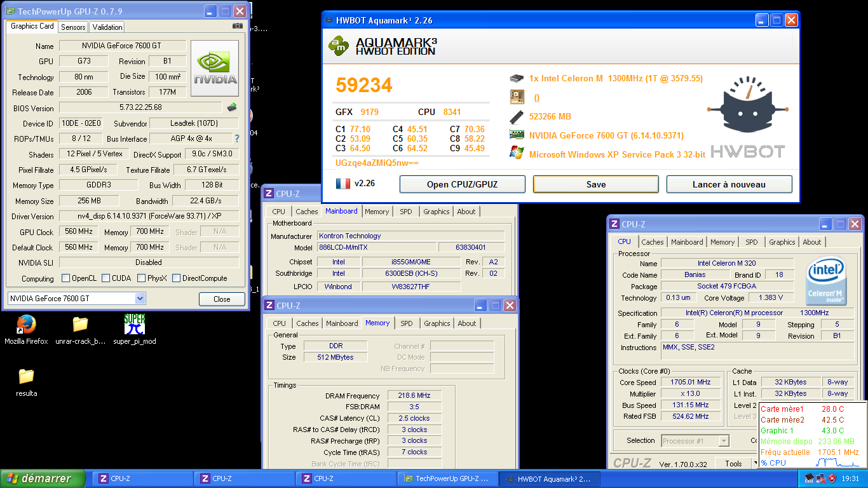Image resolution: width=868 pixels, height=488 pixels.
Task: Open About tab in Kontron mainboard CPU-Z window
Action: pyautogui.click(x=466, y=212)
